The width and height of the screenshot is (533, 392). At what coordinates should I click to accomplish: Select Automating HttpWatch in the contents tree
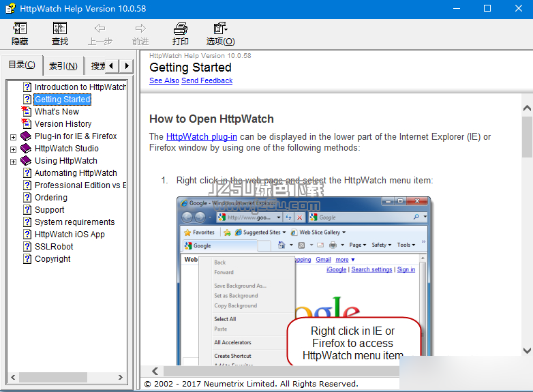click(x=76, y=173)
